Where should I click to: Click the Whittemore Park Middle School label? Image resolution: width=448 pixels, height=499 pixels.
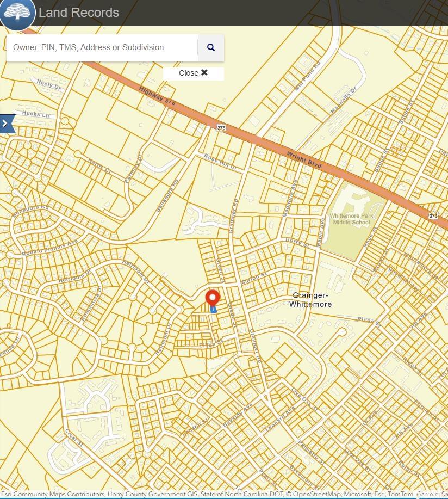click(x=351, y=219)
